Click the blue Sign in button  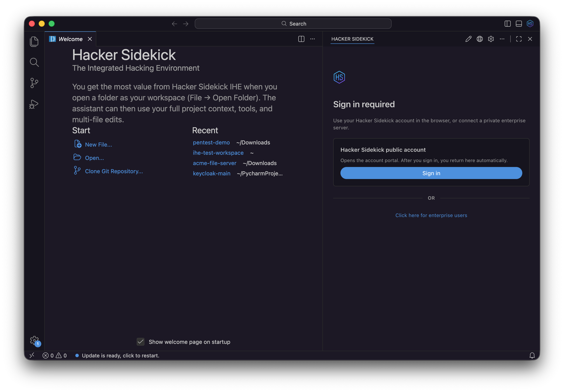(x=431, y=173)
